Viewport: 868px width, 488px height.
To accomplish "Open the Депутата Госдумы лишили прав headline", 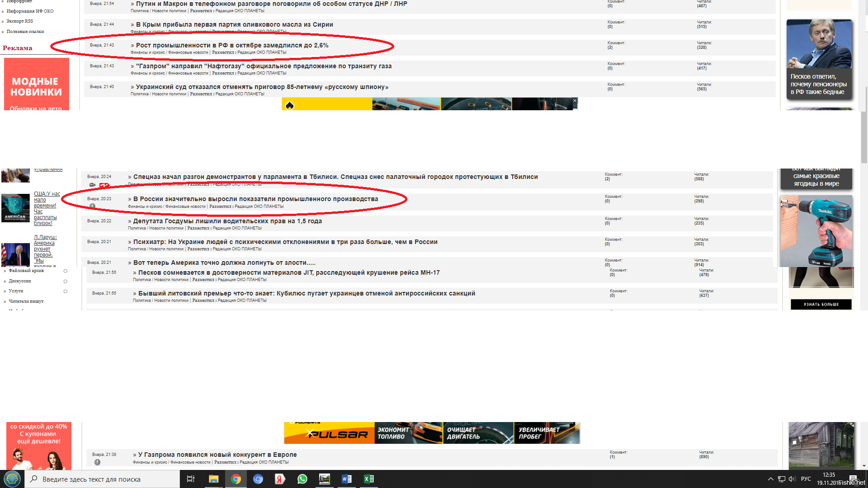I will (x=227, y=221).
